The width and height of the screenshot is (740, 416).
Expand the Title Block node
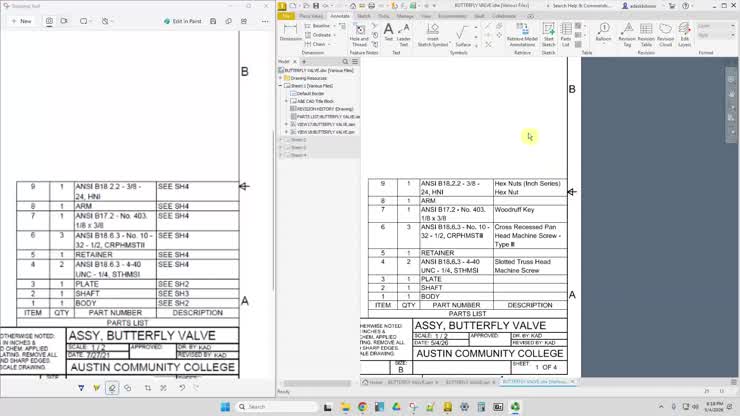[286, 101]
